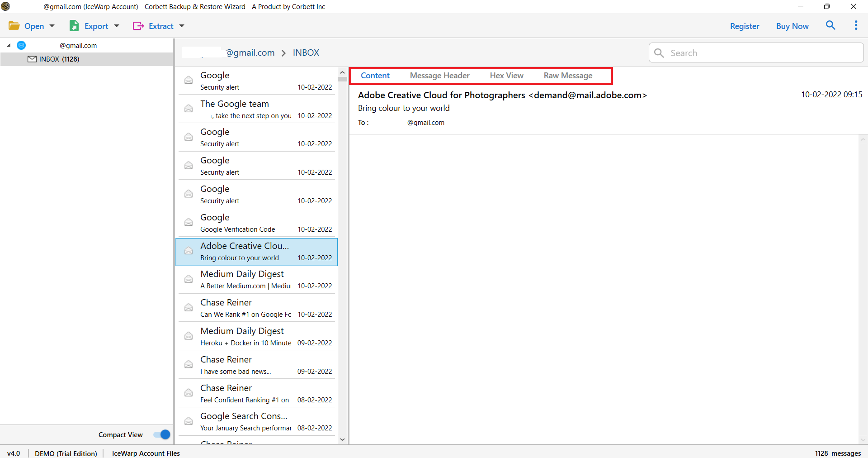Click the Register link
The height and width of the screenshot is (458, 868).
pyautogui.click(x=745, y=26)
